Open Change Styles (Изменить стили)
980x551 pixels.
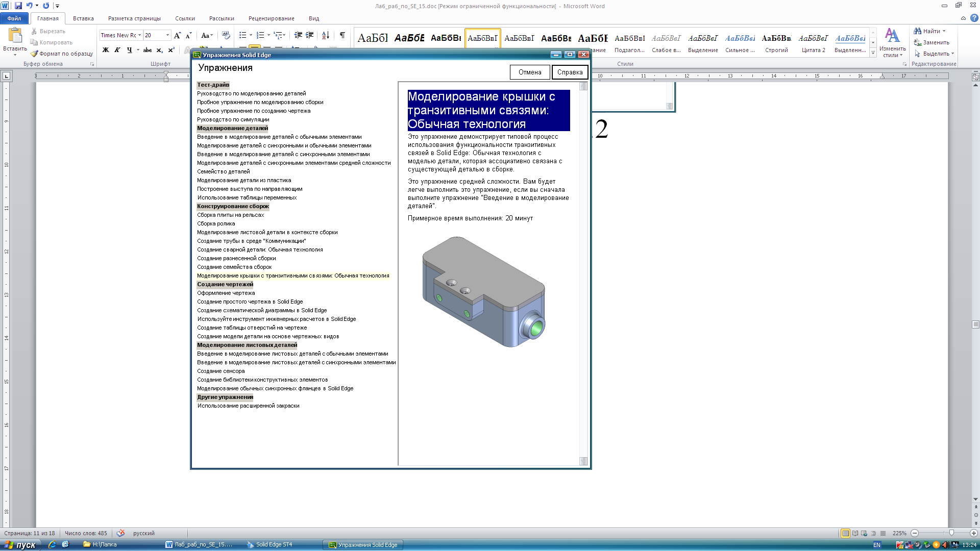click(x=892, y=43)
